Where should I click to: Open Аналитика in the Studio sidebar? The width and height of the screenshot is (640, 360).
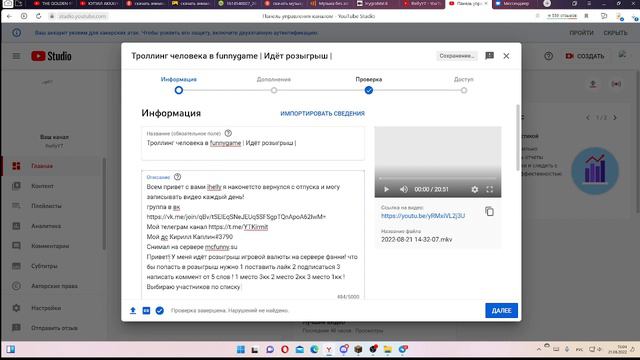[52, 226]
